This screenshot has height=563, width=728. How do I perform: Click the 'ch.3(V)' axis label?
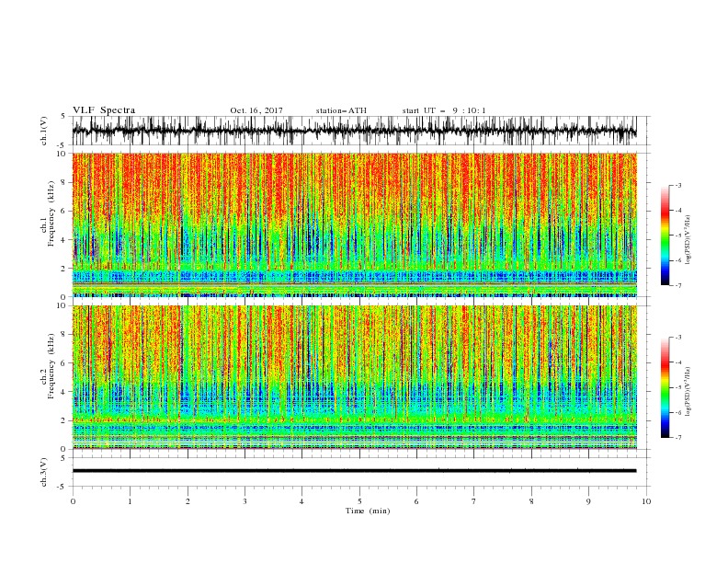pos(44,472)
